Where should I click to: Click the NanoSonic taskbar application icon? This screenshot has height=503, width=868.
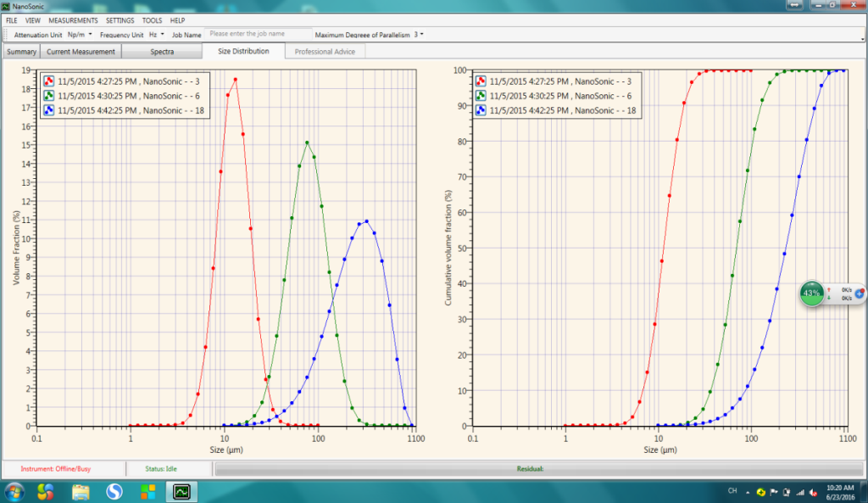[x=181, y=491]
